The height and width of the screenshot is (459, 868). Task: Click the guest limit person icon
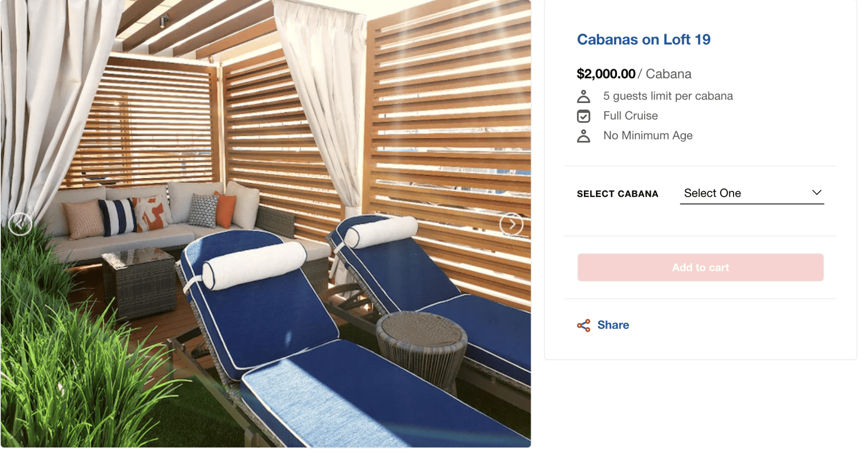coord(584,96)
